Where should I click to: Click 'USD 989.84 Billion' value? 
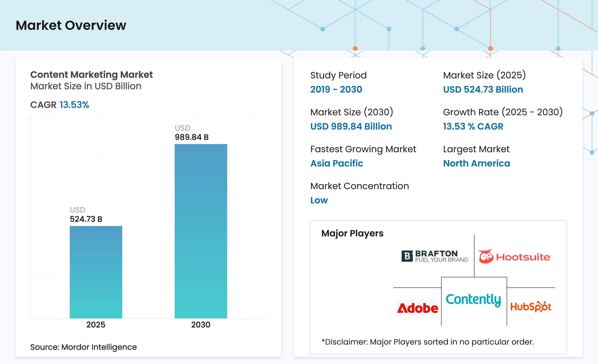(351, 126)
